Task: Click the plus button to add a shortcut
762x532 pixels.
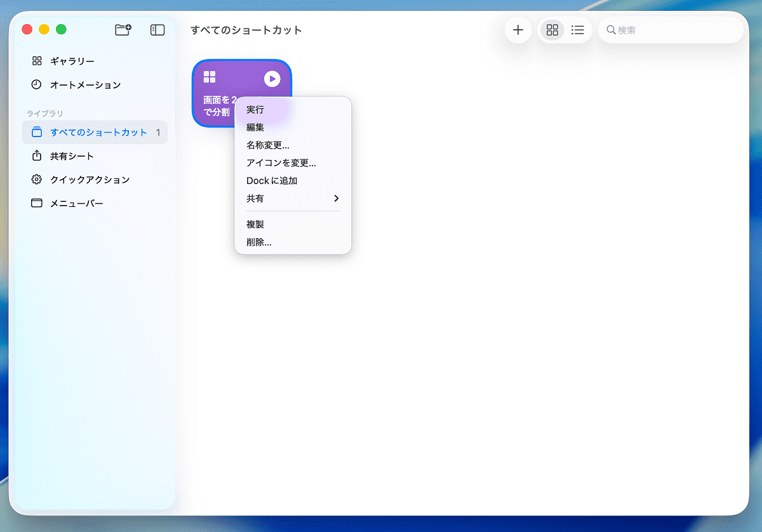Action: 518,30
